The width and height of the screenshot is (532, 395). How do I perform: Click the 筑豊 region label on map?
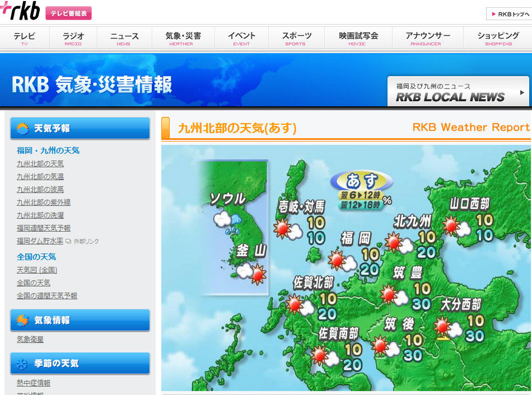click(408, 272)
